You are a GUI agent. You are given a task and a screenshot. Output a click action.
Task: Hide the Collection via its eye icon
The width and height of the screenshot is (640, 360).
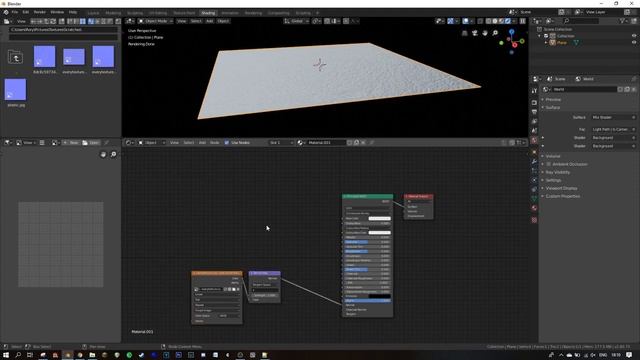tap(634, 36)
